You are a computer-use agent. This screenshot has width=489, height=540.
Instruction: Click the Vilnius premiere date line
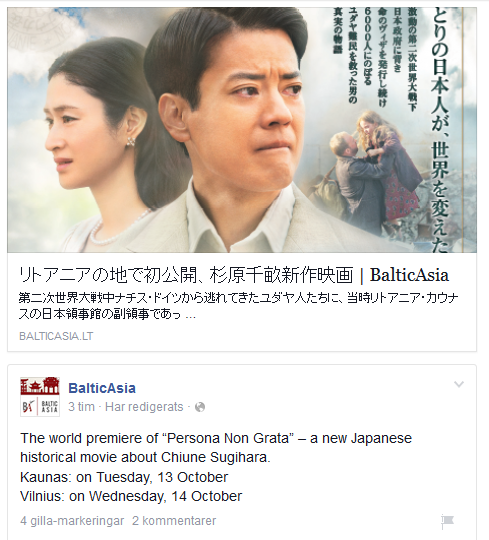pyautogui.click(x=131, y=496)
